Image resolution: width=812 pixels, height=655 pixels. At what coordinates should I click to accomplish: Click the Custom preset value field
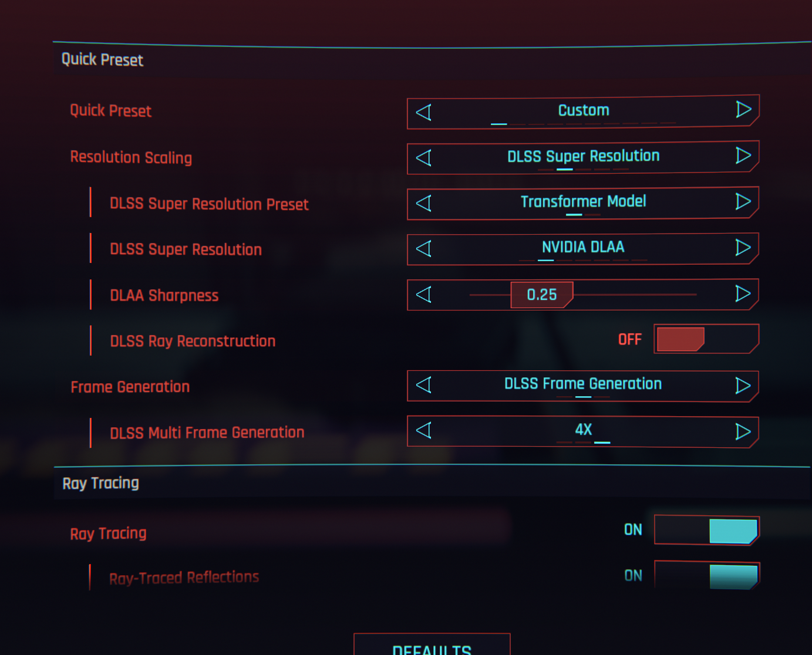[583, 110]
